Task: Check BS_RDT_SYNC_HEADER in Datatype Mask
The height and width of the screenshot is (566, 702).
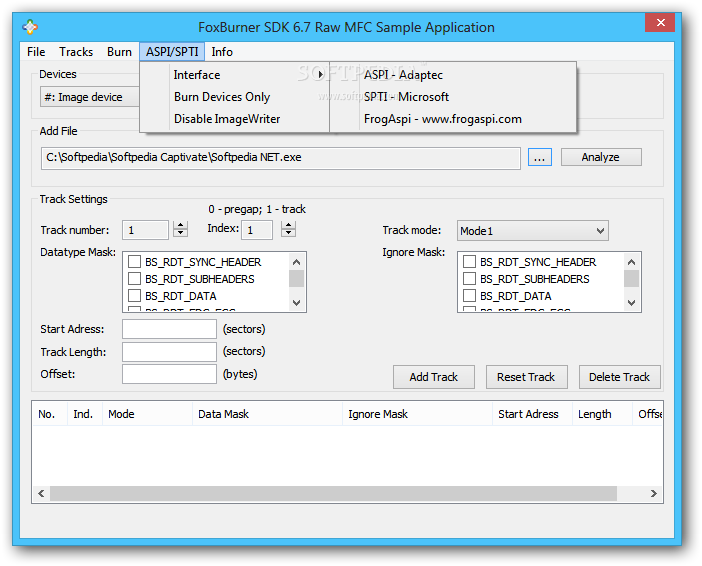Action: click(135, 262)
